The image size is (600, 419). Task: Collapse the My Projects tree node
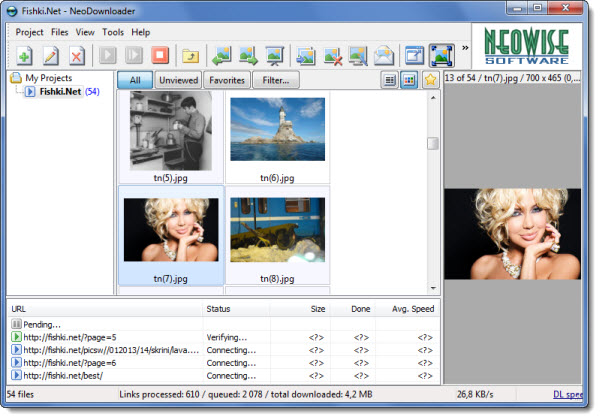tap(17, 78)
